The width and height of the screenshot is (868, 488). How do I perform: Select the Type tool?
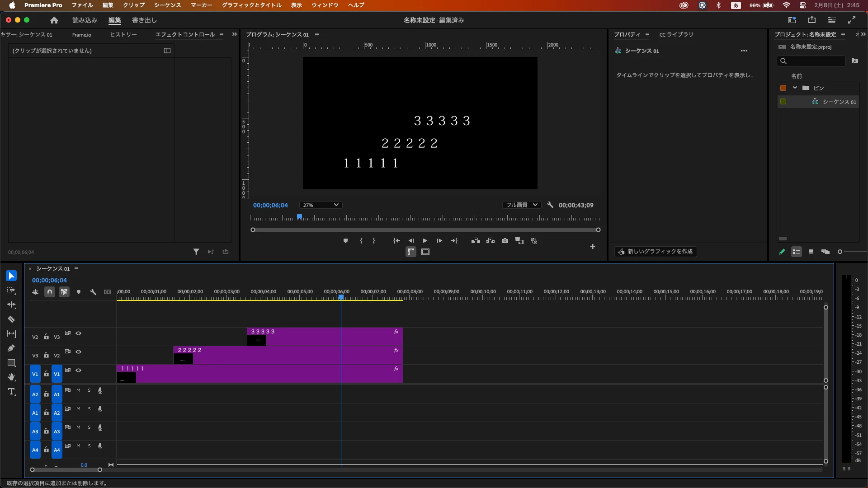tap(11, 392)
